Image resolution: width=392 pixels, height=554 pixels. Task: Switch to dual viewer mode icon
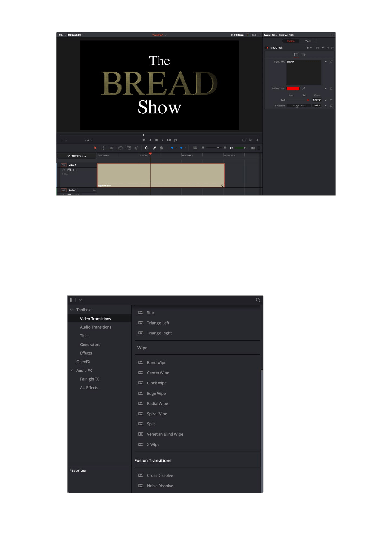coord(254,35)
